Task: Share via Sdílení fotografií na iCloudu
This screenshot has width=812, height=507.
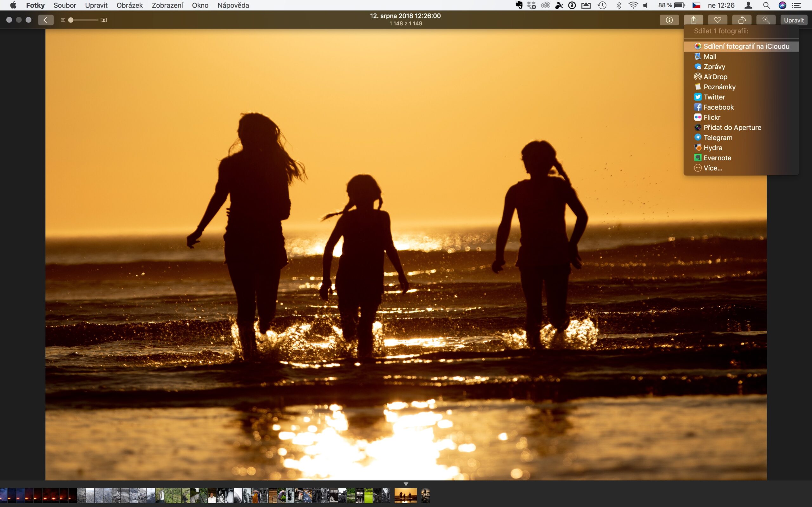Action: [746, 46]
